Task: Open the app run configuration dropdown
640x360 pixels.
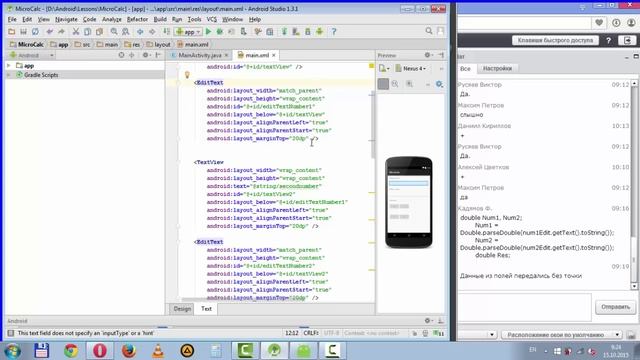Action: click(x=188, y=31)
